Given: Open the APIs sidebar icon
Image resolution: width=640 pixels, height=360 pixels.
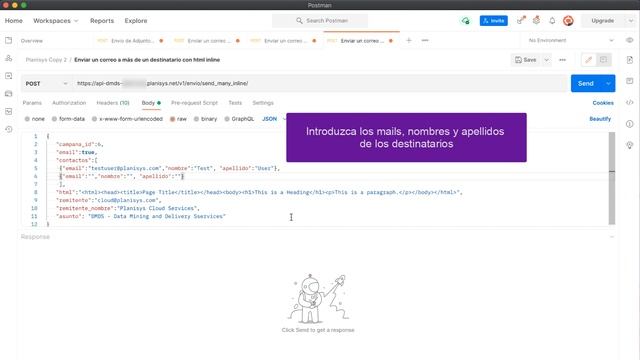Looking at the screenshot, I should click(9, 58).
